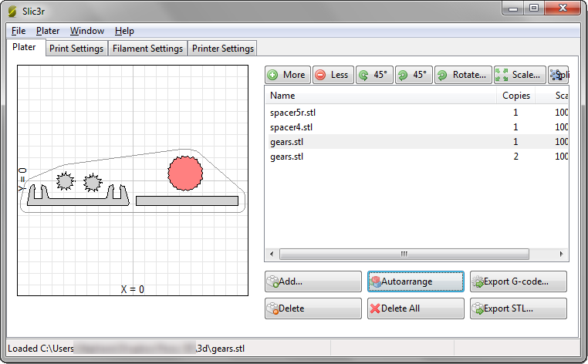Viewport: 588px width, 364px height.
Task: Switch to the Filament Settings tab
Action: pos(147,49)
